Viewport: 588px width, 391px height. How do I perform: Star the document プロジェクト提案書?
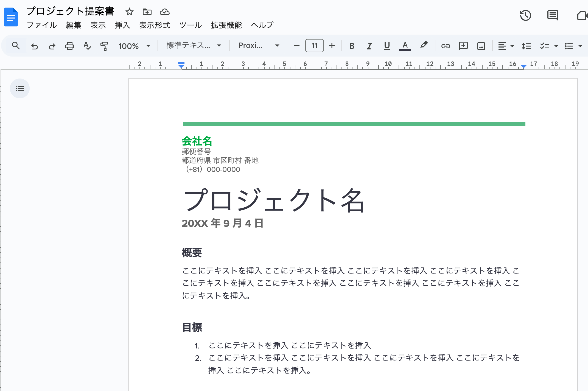click(129, 12)
